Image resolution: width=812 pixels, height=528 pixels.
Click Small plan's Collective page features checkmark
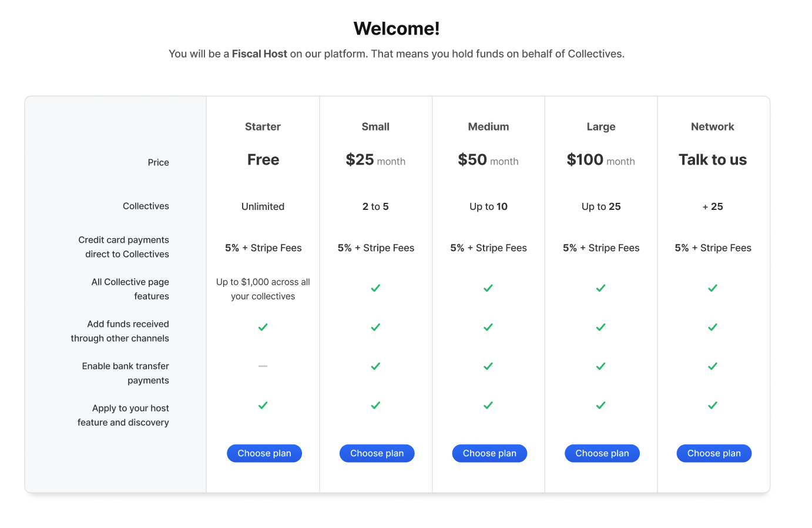point(375,288)
